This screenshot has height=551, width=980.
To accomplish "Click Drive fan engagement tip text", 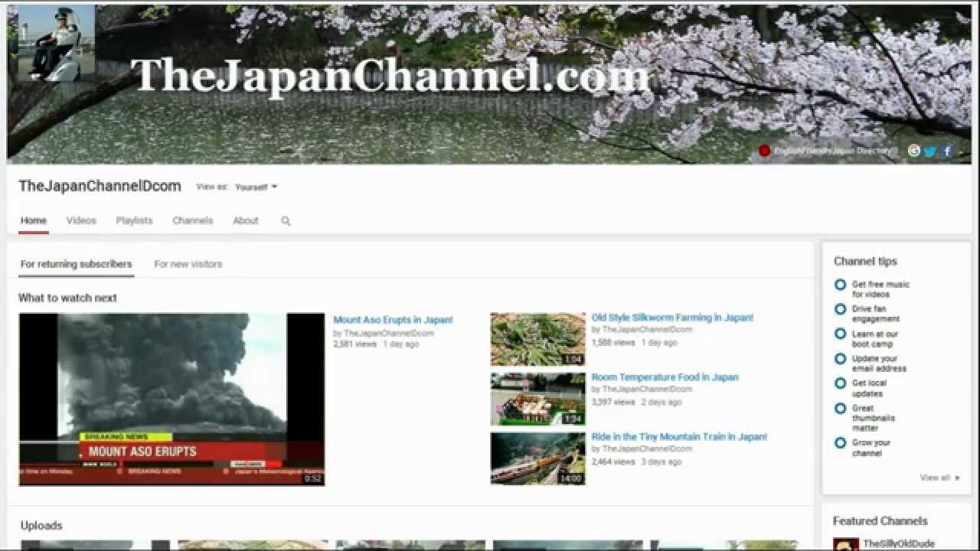I will tap(876, 314).
